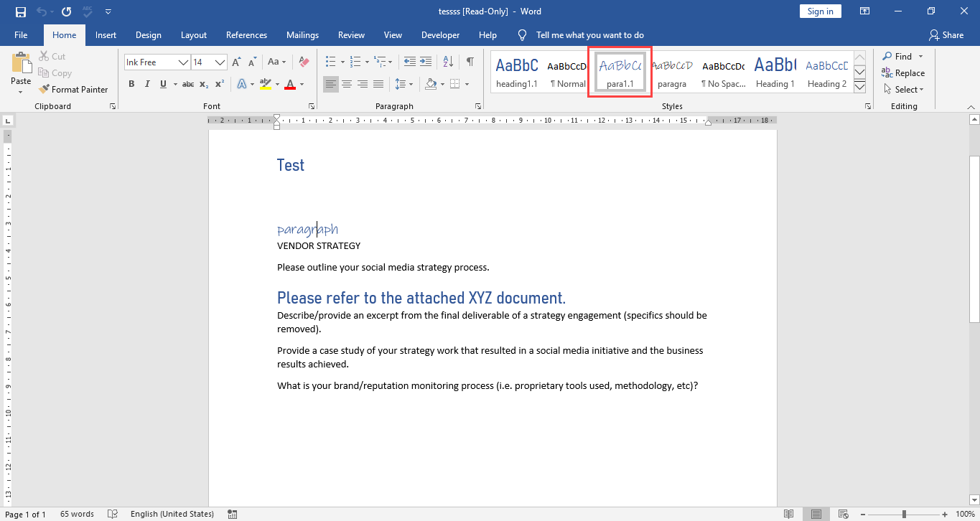The width and height of the screenshot is (980, 521).
Task: Increase paragraph indent
Action: 426,62
